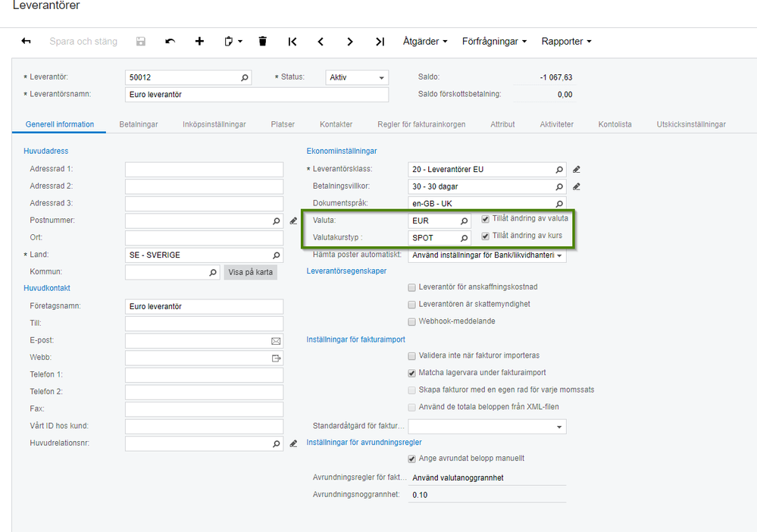Expand the Åtgärder menu
This screenshot has width=757, height=532.
[425, 42]
